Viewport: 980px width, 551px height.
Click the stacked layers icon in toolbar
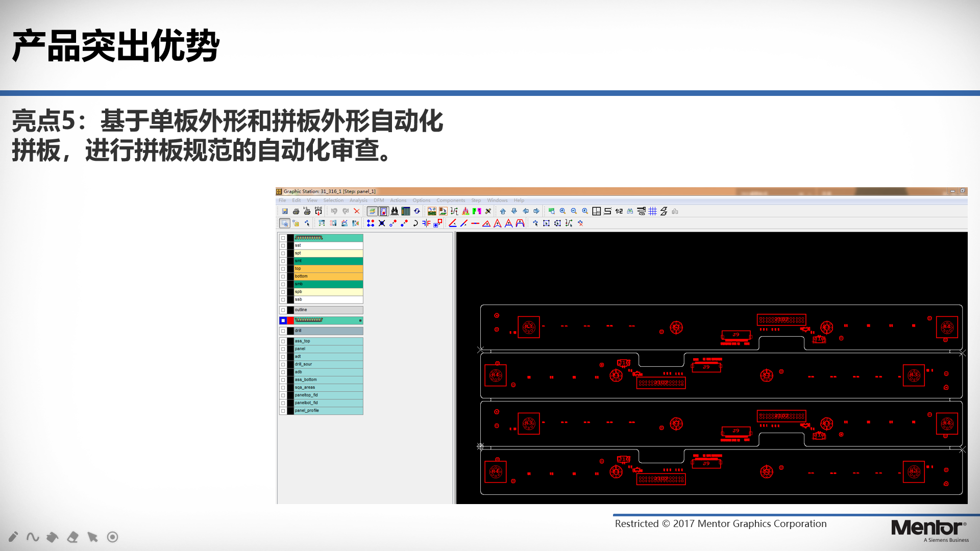point(372,211)
